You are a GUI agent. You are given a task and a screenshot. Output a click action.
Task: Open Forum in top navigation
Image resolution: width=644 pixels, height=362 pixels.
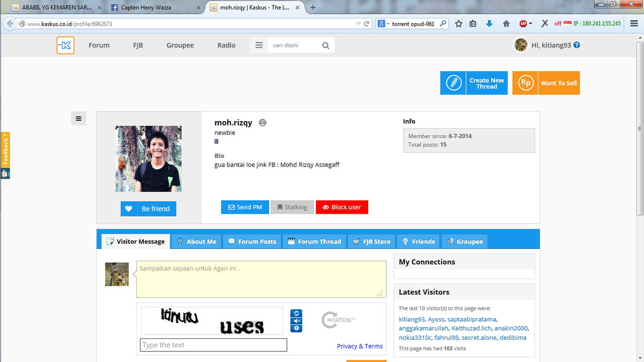[99, 45]
